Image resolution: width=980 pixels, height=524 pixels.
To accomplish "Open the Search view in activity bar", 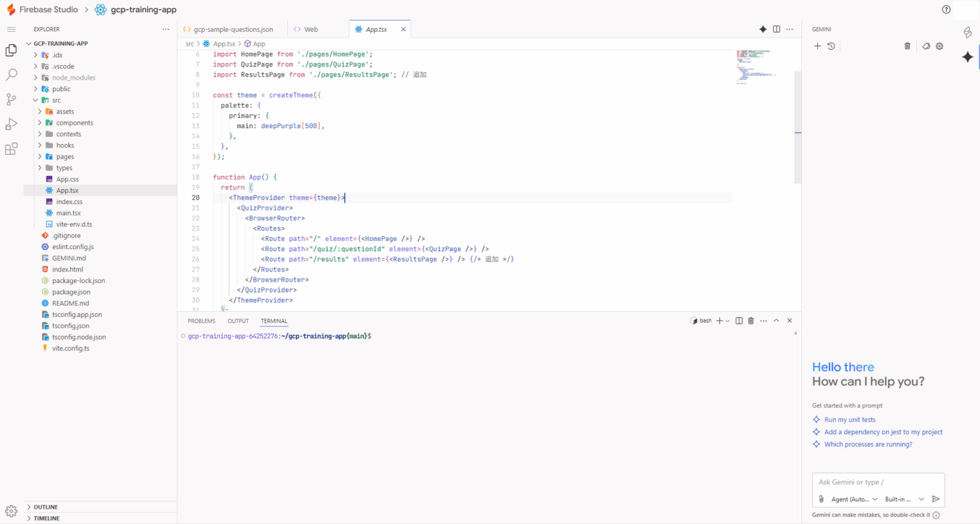I will [11, 75].
